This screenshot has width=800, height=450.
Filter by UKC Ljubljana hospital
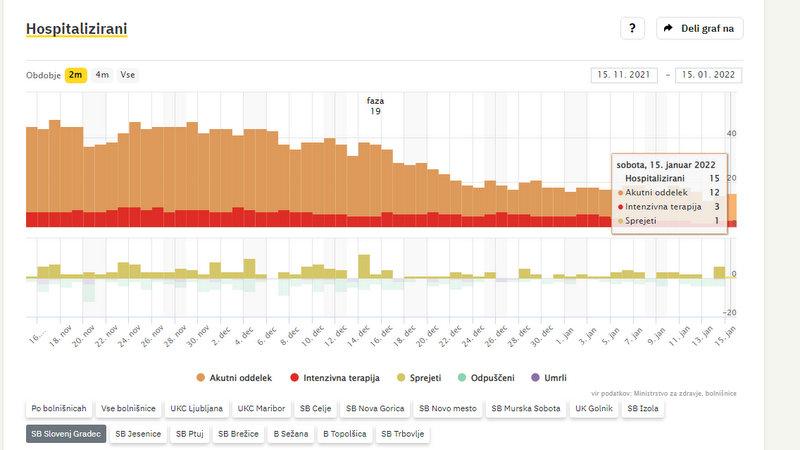click(196, 408)
